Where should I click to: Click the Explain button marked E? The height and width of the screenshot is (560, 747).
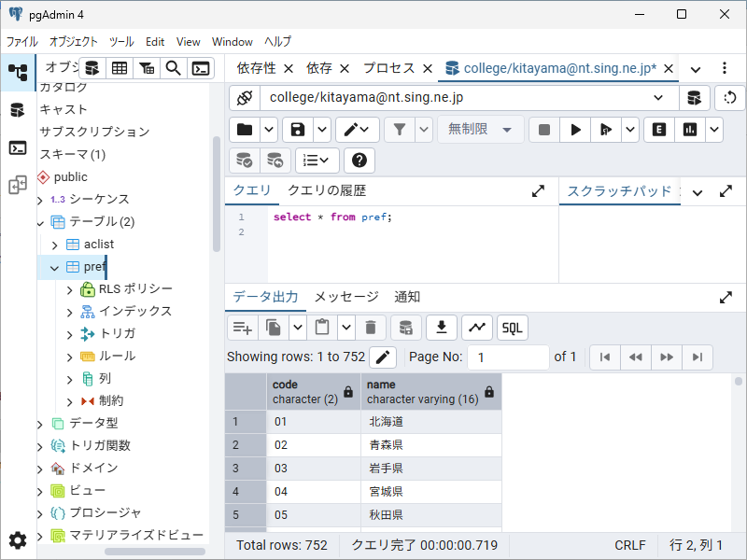[x=659, y=130]
